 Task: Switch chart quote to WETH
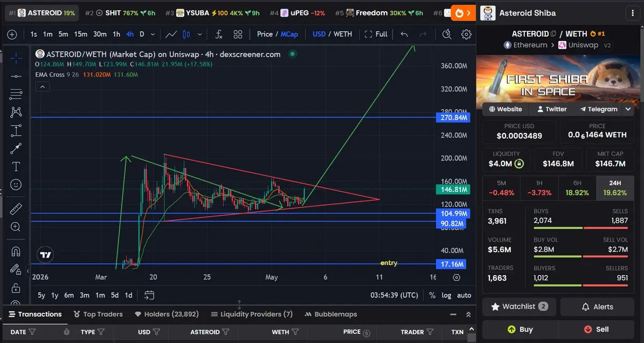tap(342, 34)
